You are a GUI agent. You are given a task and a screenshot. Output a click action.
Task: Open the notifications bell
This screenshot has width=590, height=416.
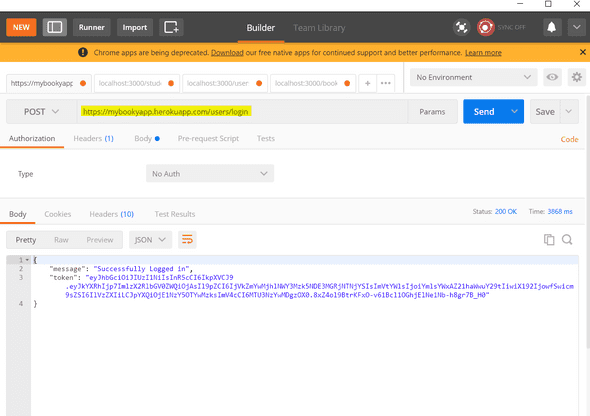pos(551,27)
